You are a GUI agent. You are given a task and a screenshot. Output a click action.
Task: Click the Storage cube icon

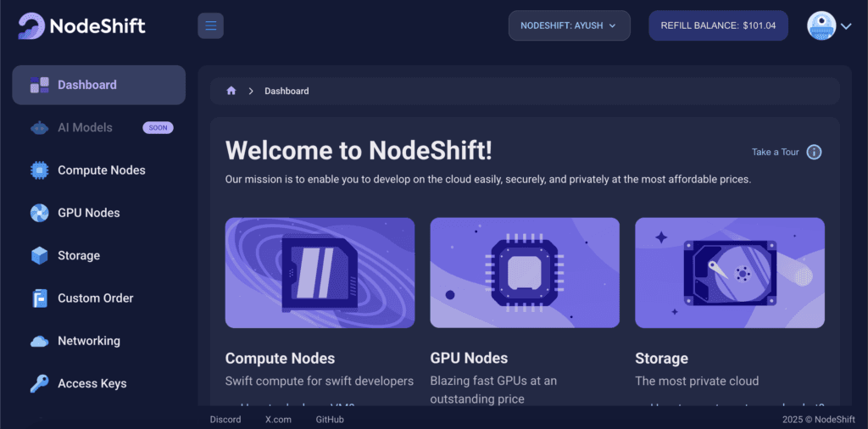[x=39, y=256]
